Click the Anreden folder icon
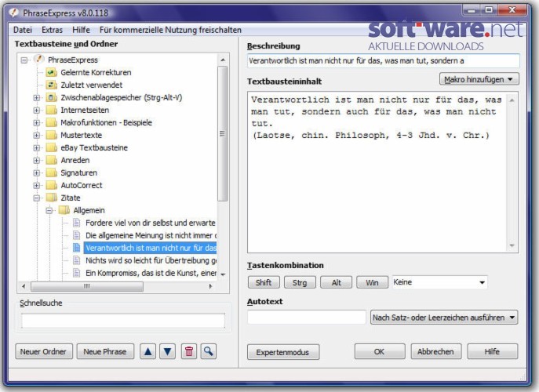The width and height of the screenshot is (539, 392). point(52,160)
